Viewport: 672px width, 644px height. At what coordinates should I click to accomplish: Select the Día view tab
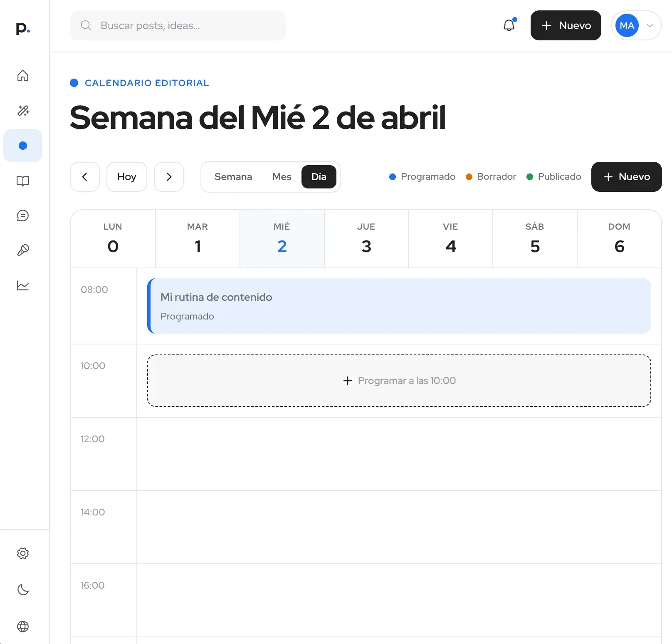pyautogui.click(x=319, y=177)
